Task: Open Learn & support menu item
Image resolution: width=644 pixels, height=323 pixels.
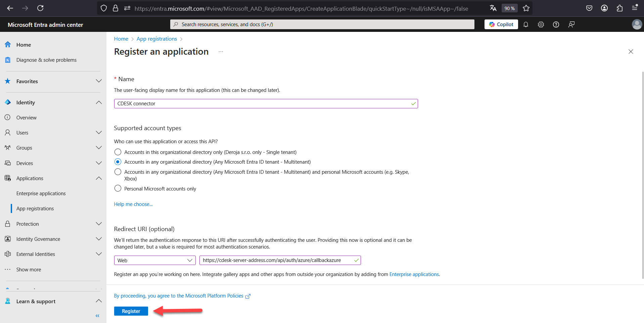Action: click(x=36, y=302)
